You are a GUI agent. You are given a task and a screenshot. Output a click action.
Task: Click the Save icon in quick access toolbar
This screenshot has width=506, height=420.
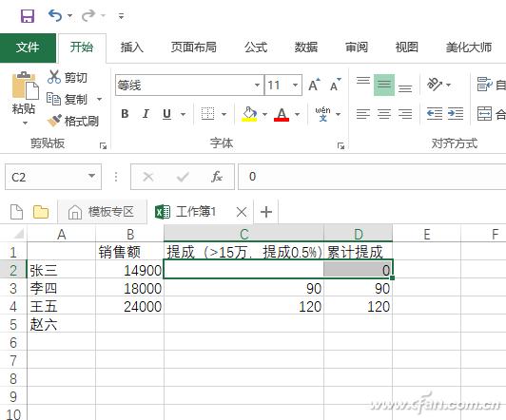coord(28,16)
